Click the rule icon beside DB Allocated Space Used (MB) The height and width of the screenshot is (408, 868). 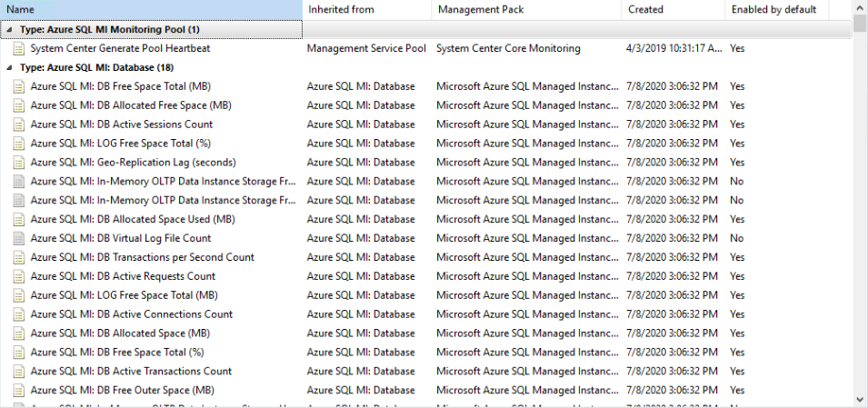[19, 219]
